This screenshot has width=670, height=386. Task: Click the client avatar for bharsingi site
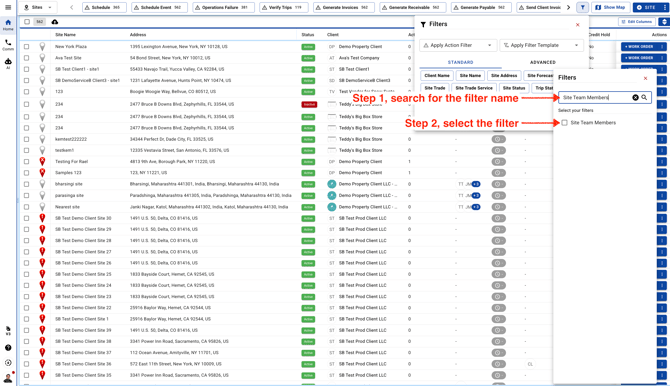pos(332,184)
